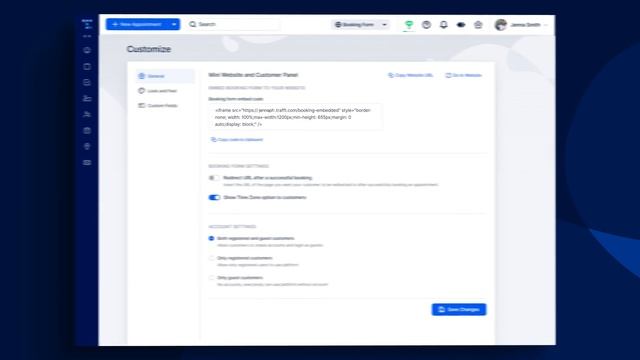Open the Customers people icon in the sidebar
The width and height of the screenshot is (640, 360).
tap(87, 114)
